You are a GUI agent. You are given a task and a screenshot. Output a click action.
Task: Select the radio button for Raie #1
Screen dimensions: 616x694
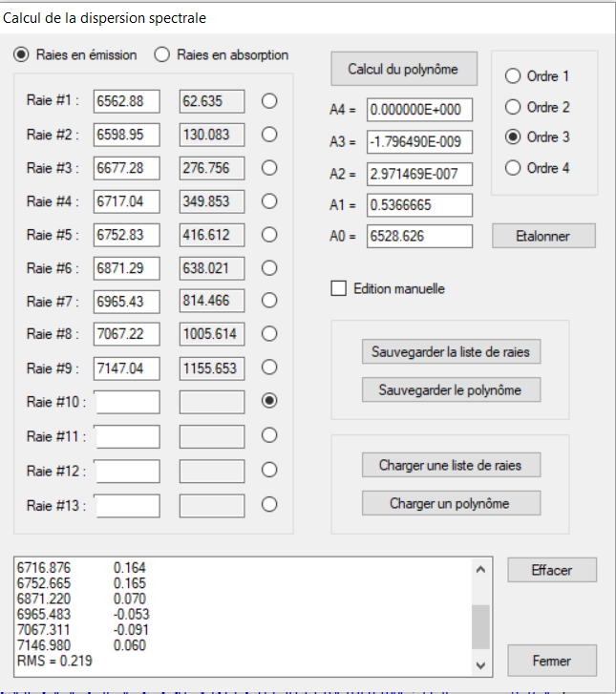pyautogui.click(x=269, y=101)
